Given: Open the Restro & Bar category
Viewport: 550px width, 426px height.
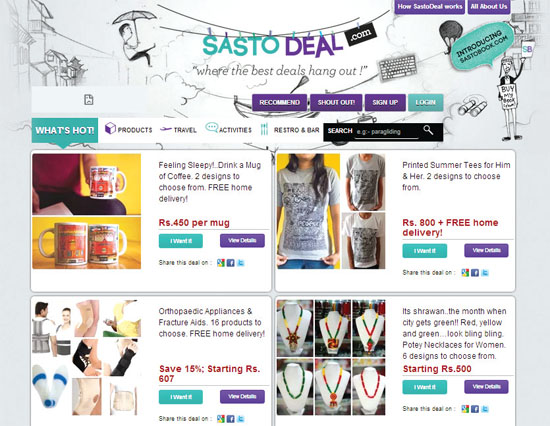Looking at the screenshot, I should [290, 129].
